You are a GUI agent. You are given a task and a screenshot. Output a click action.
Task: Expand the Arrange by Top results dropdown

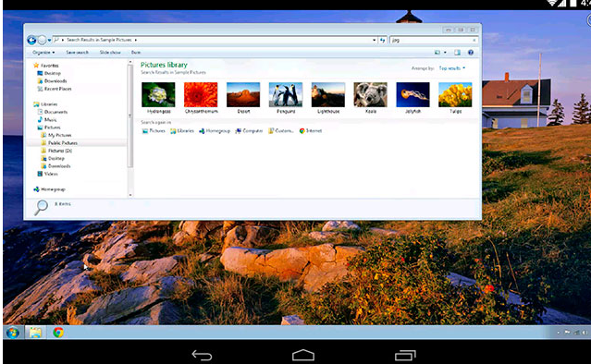[x=452, y=68]
